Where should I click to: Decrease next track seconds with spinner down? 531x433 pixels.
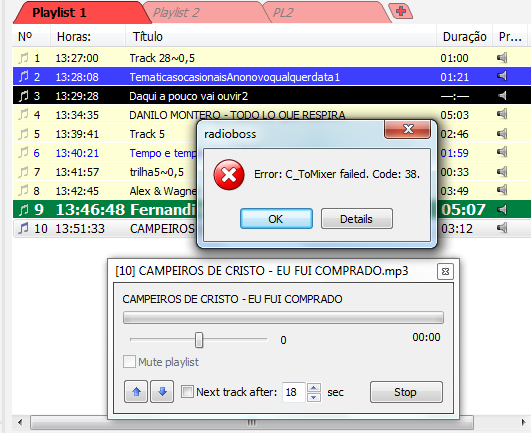click(x=314, y=397)
